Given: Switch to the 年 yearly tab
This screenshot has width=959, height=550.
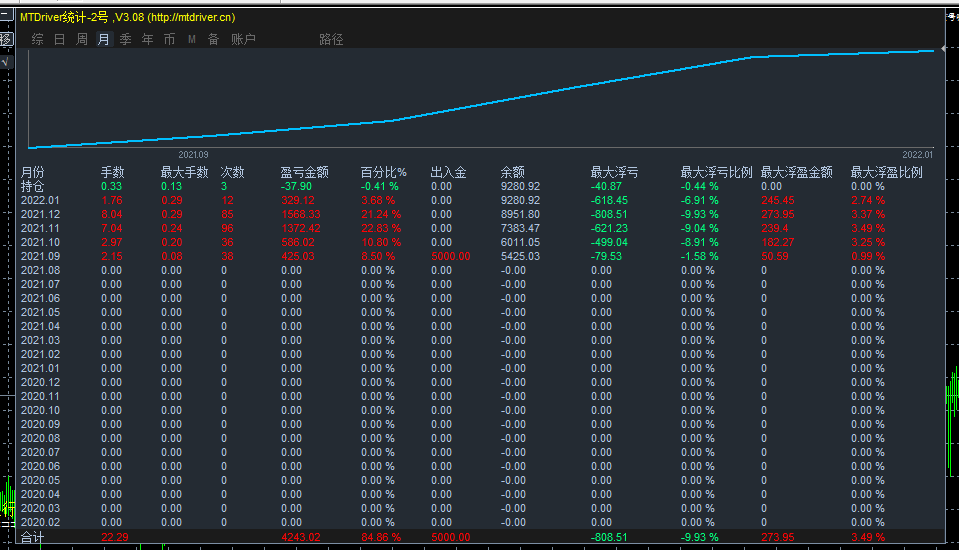Looking at the screenshot, I should point(147,39).
